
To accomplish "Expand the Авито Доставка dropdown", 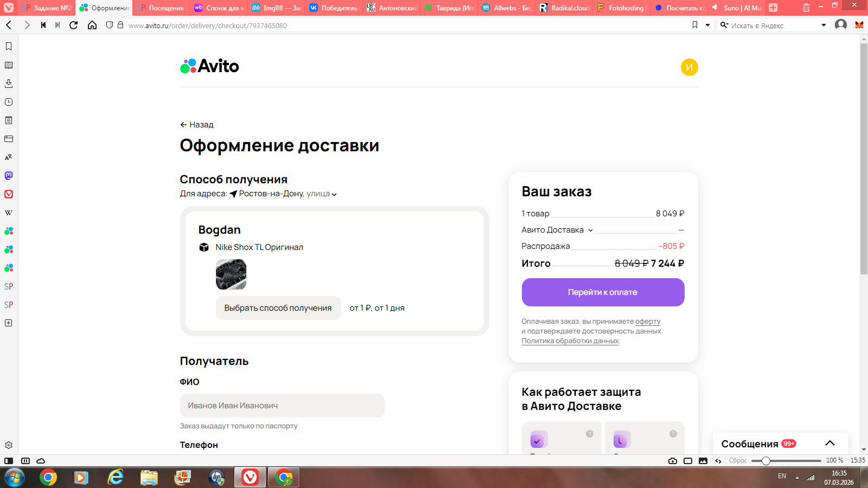I will pyautogui.click(x=590, y=230).
